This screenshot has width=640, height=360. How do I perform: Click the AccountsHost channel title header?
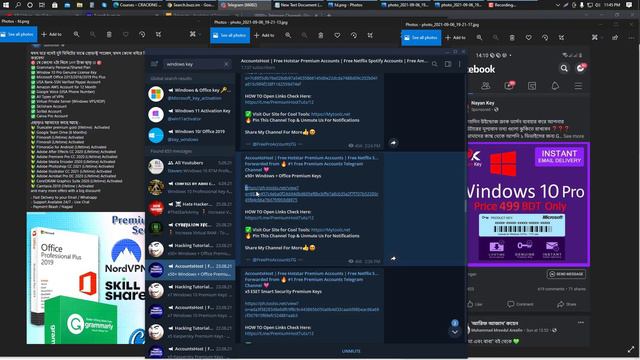point(334,61)
